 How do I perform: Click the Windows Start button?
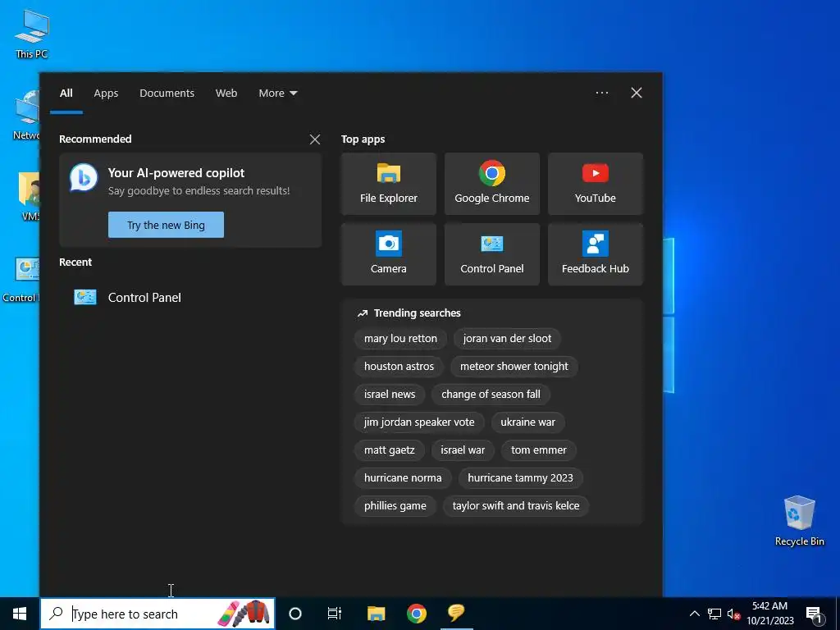coord(20,614)
